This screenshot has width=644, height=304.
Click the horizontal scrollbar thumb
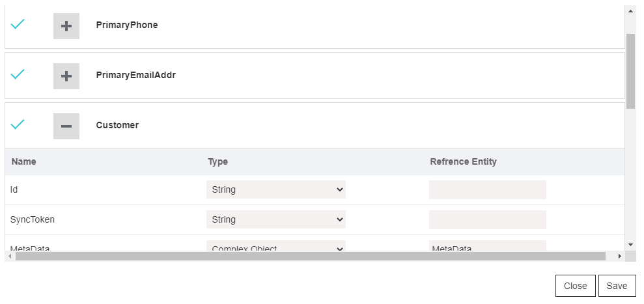(310, 256)
